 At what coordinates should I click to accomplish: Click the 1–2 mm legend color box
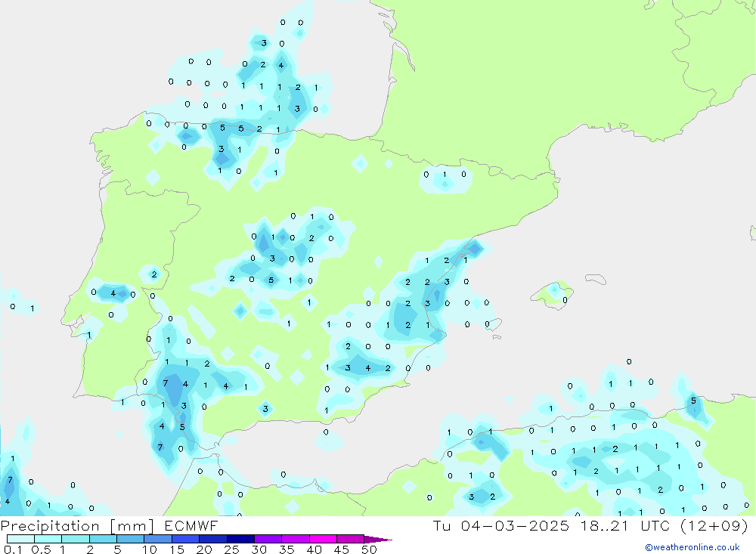click(76, 539)
